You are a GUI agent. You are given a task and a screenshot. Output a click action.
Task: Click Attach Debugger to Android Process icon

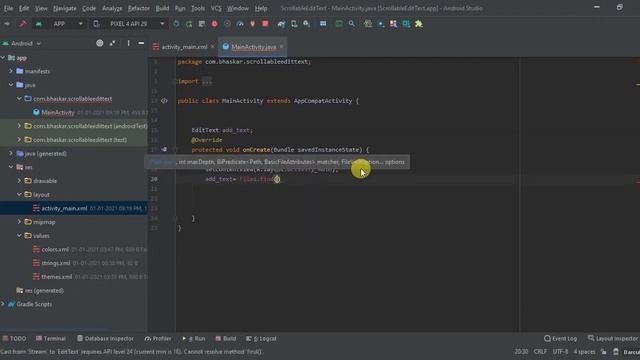[253, 24]
